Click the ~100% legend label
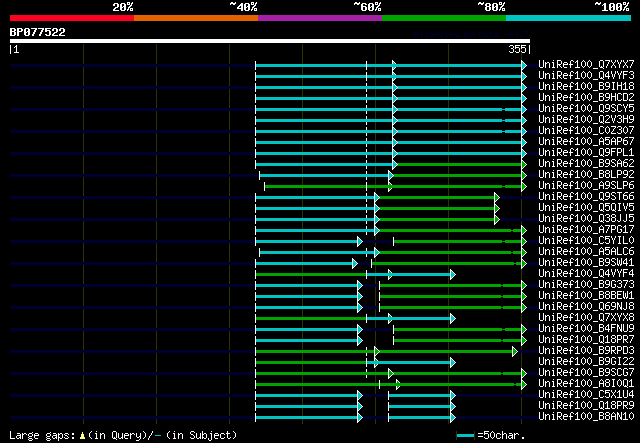This screenshot has height=443, width=640. 612,7
